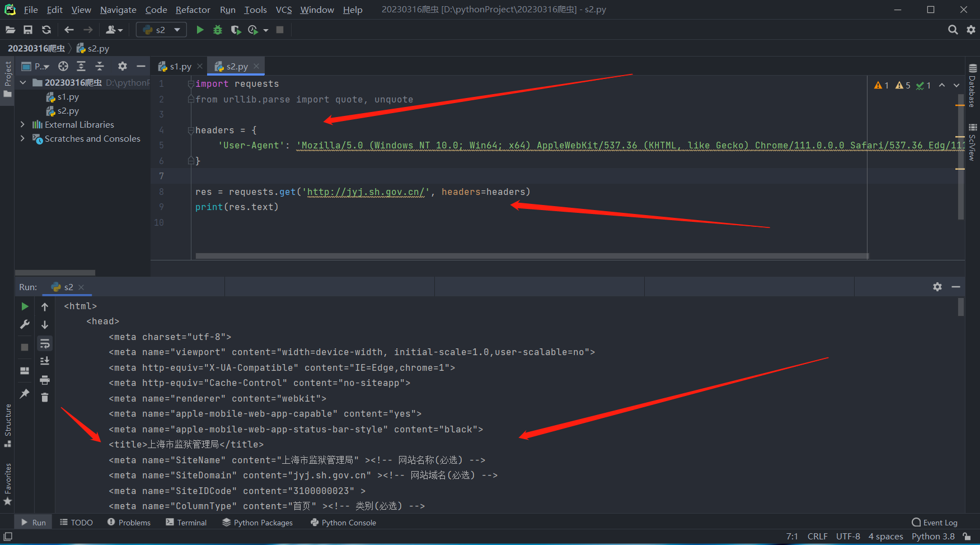This screenshot has width=980, height=545.
Task: Hide the Project panel with minus icon
Action: (141, 66)
